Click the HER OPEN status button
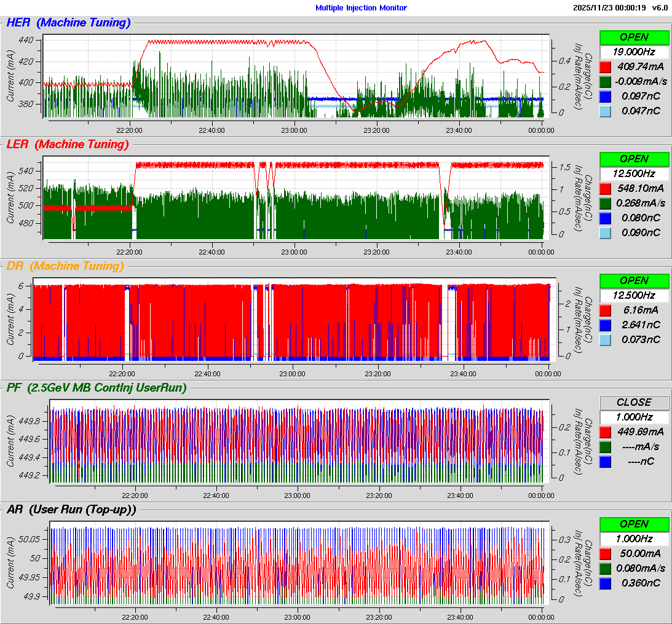 tap(634, 37)
